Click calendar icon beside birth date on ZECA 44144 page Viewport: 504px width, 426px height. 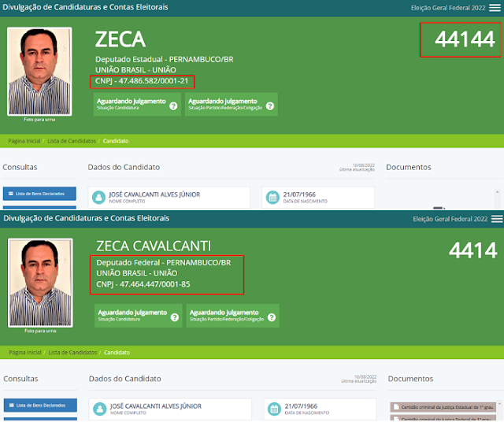coord(272,197)
